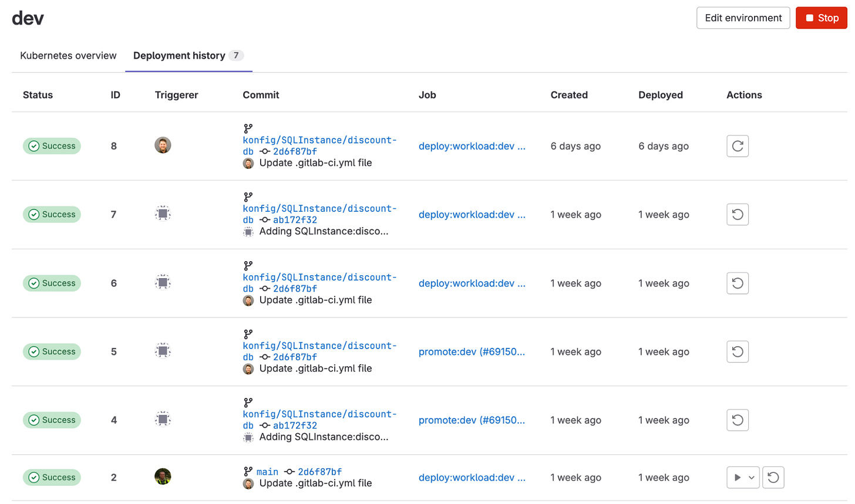Click the Triggerer column header
The width and height of the screenshot is (855, 504).
(x=176, y=95)
